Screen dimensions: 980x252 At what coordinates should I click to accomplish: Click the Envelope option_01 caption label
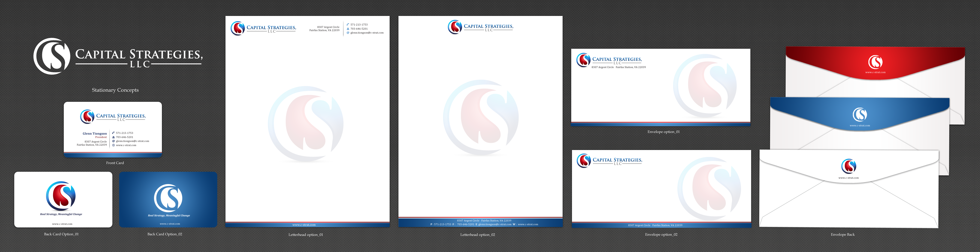664,132
